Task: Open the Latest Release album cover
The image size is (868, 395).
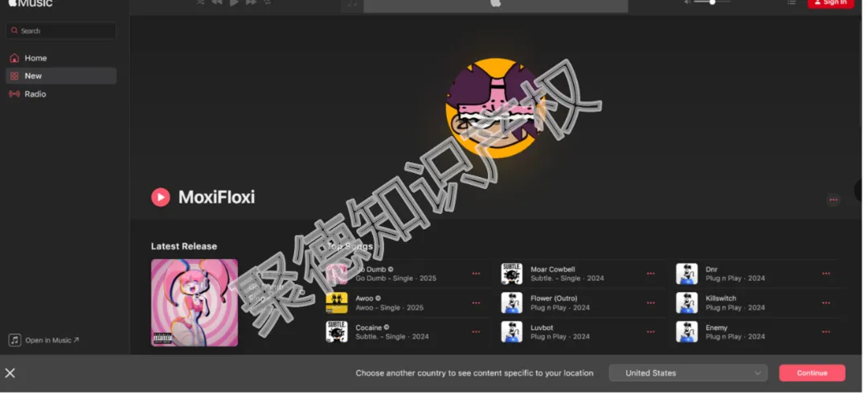Action: pyautogui.click(x=194, y=302)
